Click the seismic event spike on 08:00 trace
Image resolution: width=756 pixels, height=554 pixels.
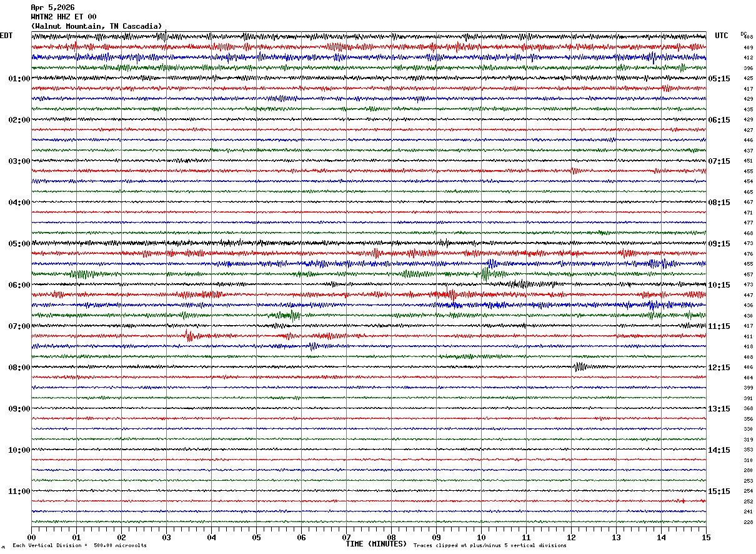pos(579,366)
